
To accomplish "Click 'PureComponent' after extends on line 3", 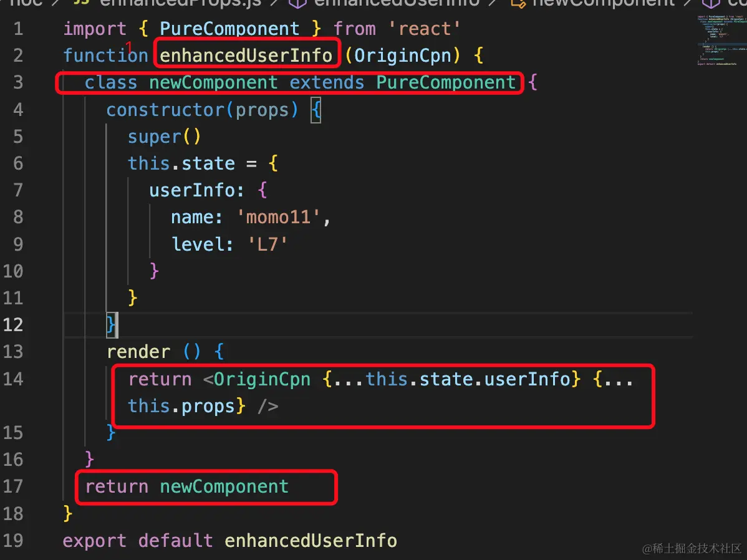I will tap(446, 82).
